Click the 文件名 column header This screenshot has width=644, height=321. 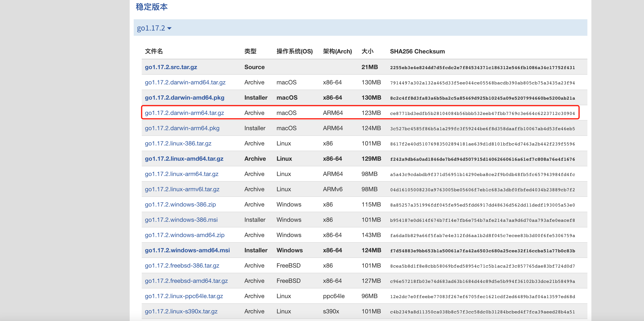pos(154,51)
